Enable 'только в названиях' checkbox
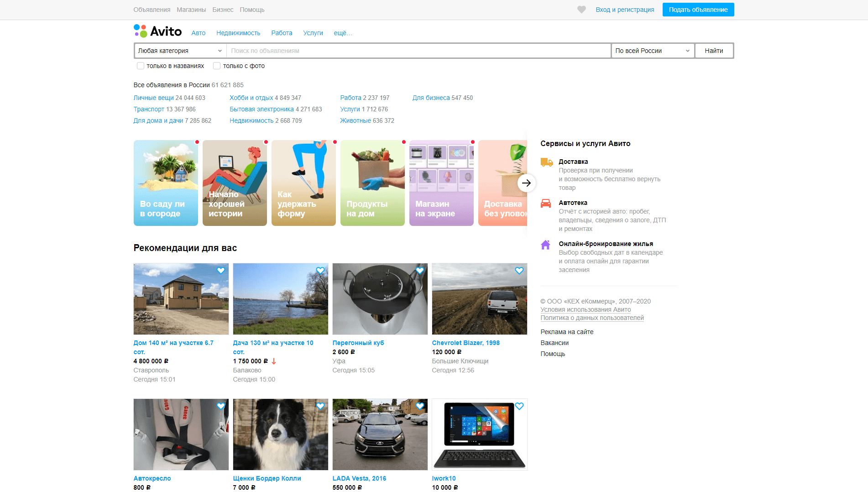868x492 pixels. [141, 66]
